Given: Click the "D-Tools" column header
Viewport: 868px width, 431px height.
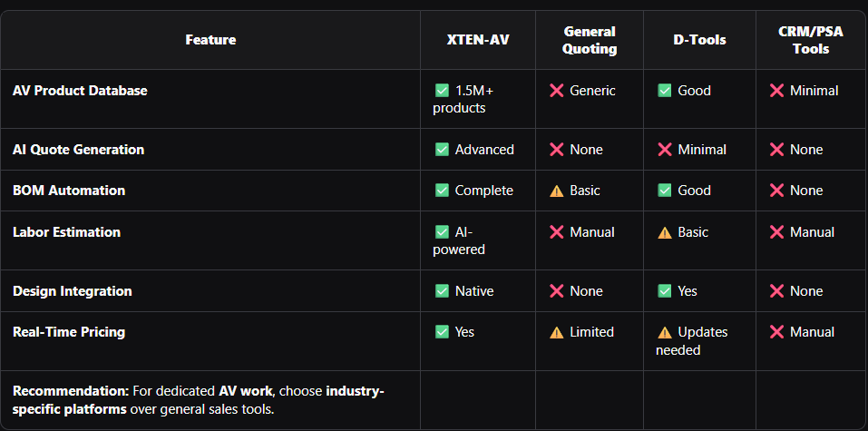Looking at the screenshot, I should 699,40.
